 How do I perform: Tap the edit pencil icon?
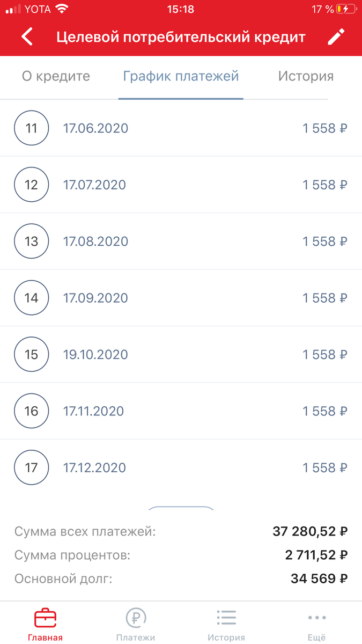pos(336,36)
